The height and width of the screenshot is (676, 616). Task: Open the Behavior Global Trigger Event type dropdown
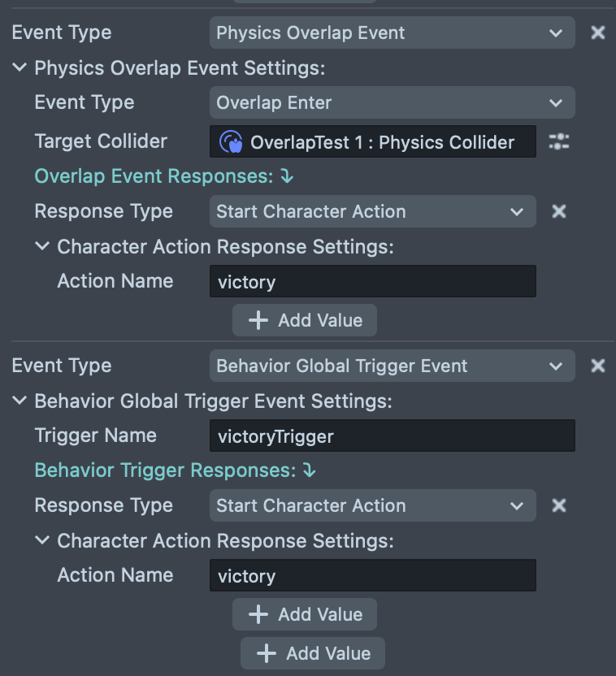(392, 366)
